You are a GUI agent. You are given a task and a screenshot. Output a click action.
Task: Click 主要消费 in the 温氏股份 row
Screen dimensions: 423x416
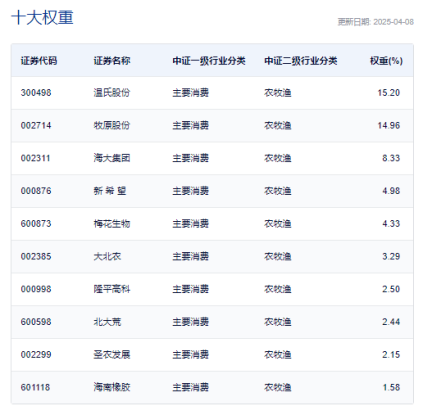191,93
